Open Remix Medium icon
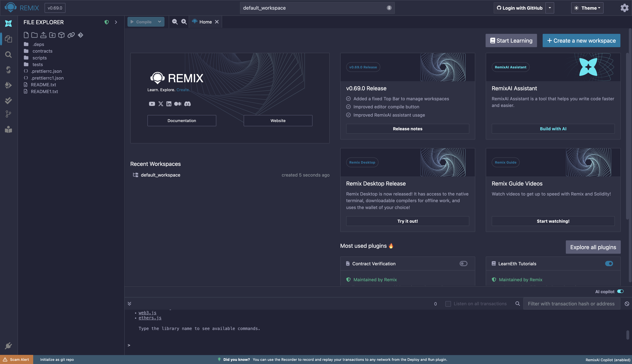 click(x=178, y=104)
